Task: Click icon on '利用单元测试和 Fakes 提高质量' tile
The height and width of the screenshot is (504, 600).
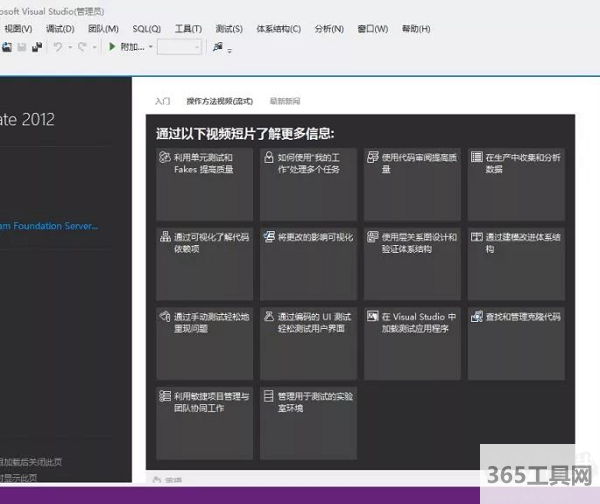Action: pos(164,157)
